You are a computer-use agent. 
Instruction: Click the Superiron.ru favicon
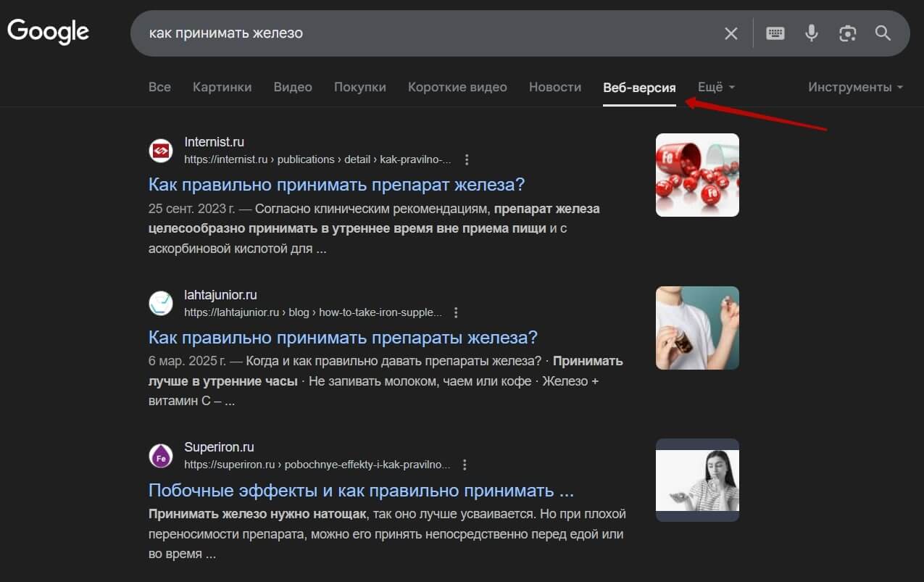(x=161, y=456)
